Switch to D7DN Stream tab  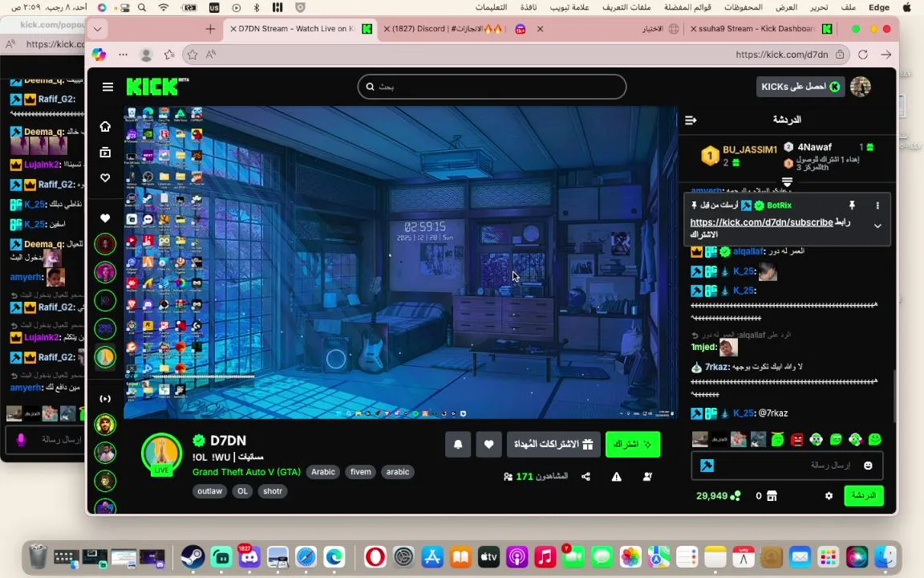point(301,28)
